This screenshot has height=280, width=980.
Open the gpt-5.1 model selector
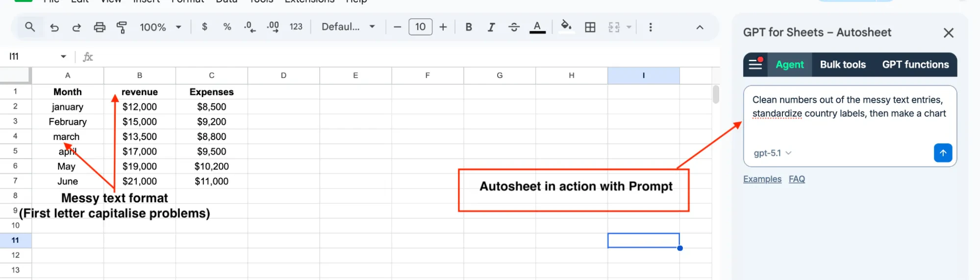(x=773, y=153)
